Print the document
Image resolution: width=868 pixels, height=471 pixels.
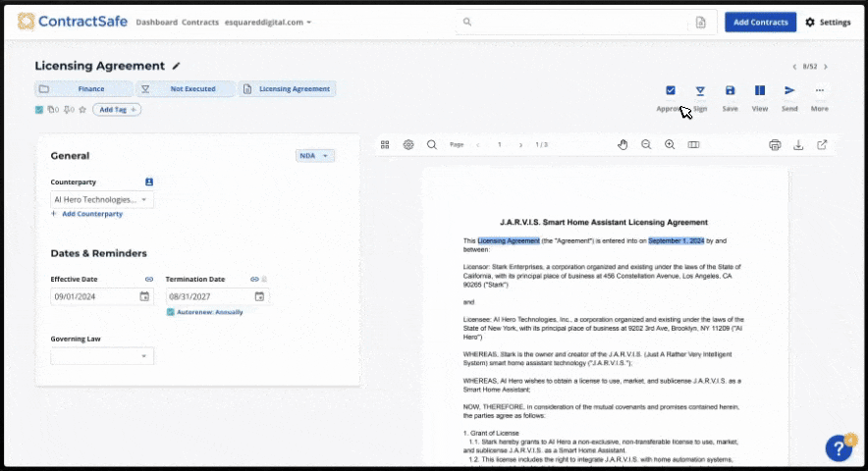pos(775,145)
